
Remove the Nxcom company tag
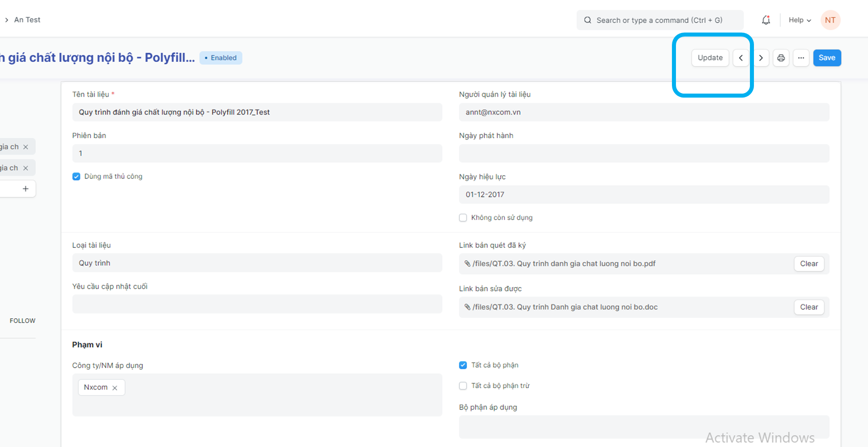click(x=115, y=388)
